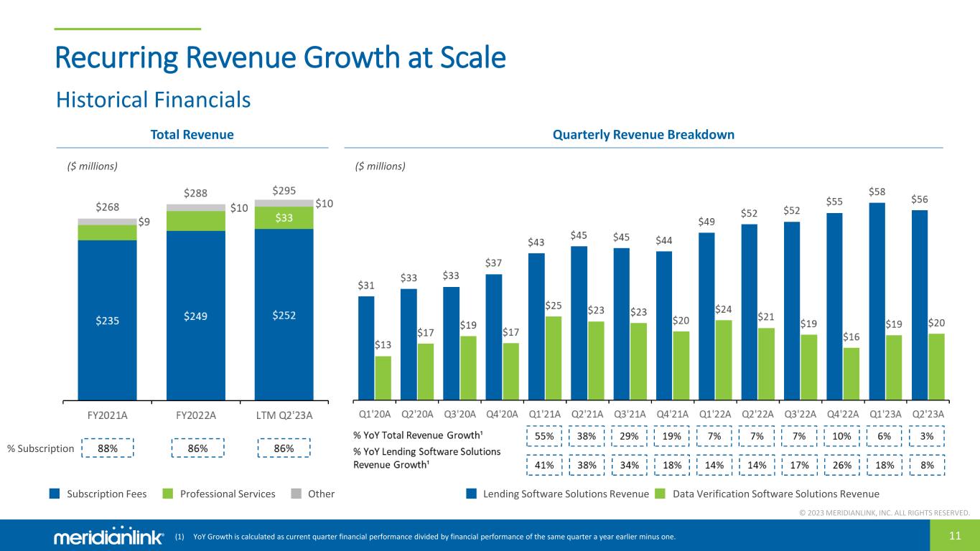980x551 pixels.
Task: Click the Recurring Revenue Growth at Scale title
Action: point(281,58)
